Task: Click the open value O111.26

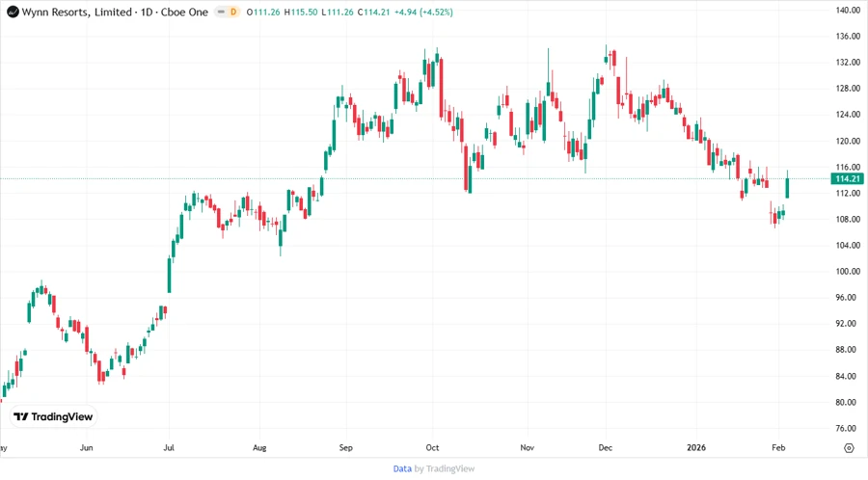Action: [x=263, y=13]
